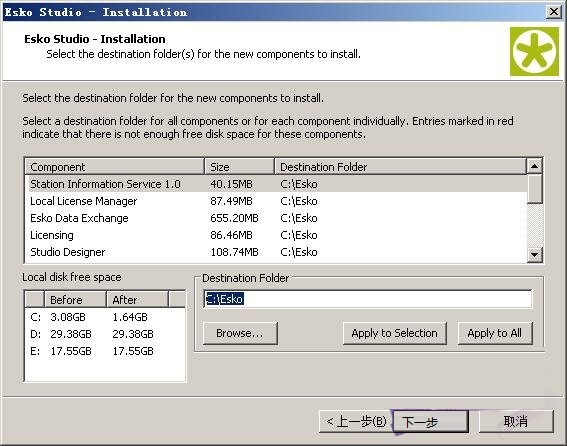
Task: Click the Destination Folder text field
Action: 368,299
